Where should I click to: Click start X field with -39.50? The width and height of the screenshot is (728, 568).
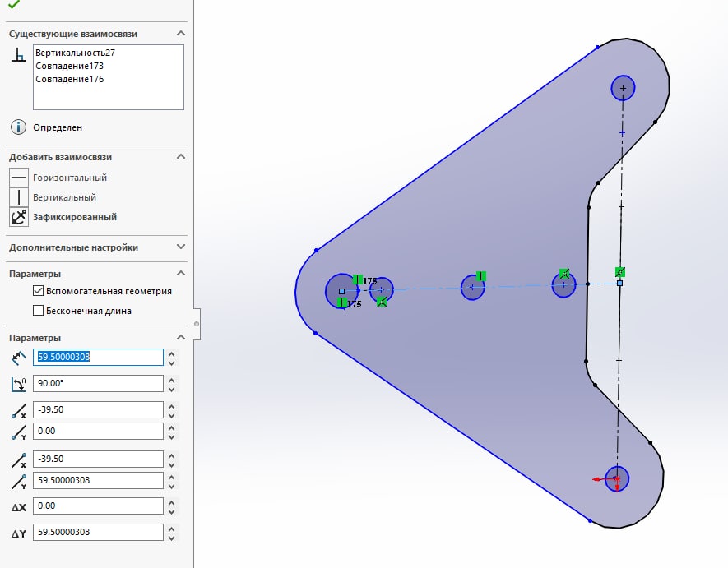tap(98, 409)
